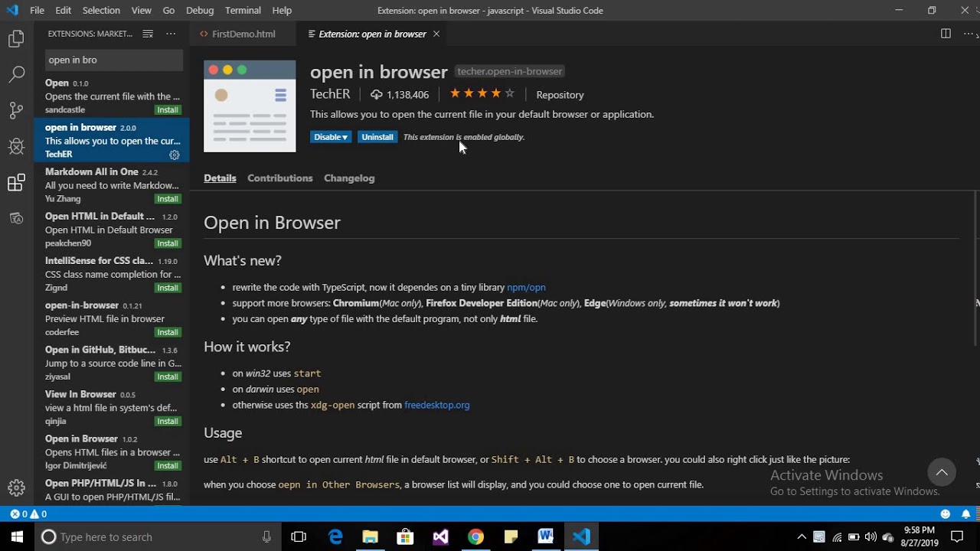Image resolution: width=980 pixels, height=551 pixels.
Task: Click the manage gear on open in browser
Action: 175,155
